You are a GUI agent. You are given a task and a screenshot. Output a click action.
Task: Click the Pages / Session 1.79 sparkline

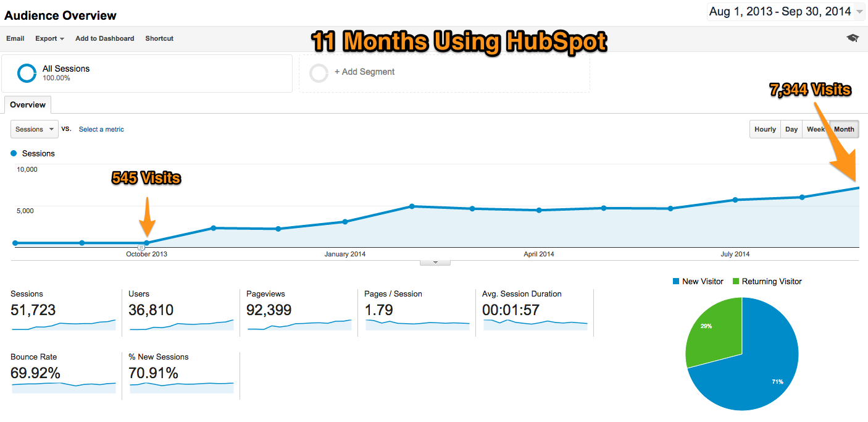click(417, 324)
